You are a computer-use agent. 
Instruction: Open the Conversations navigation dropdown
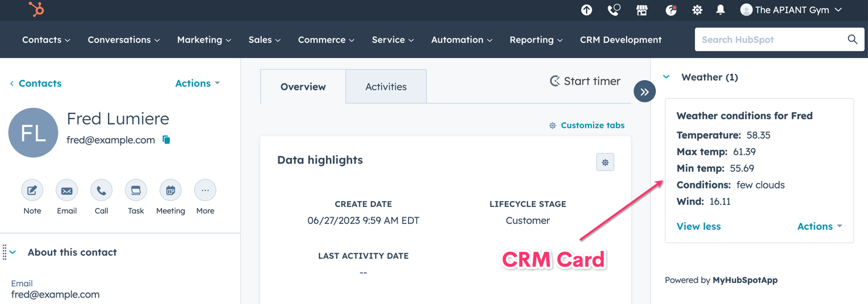124,40
